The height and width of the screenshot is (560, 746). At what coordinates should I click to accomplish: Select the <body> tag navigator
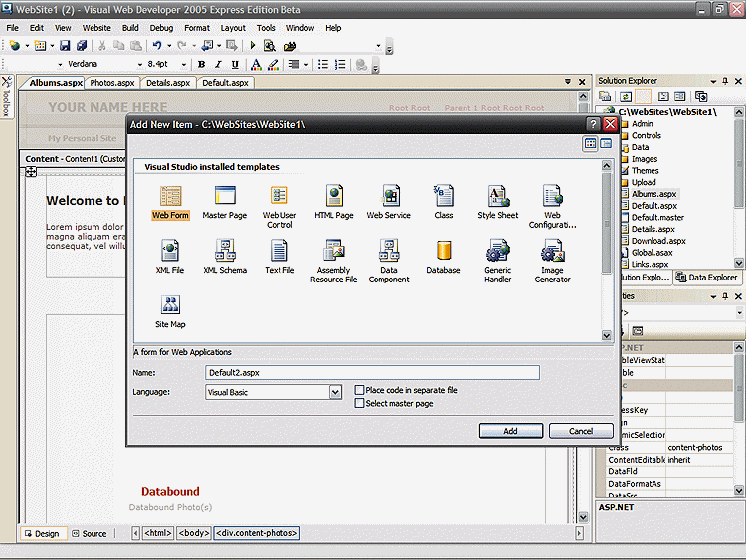(x=194, y=533)
